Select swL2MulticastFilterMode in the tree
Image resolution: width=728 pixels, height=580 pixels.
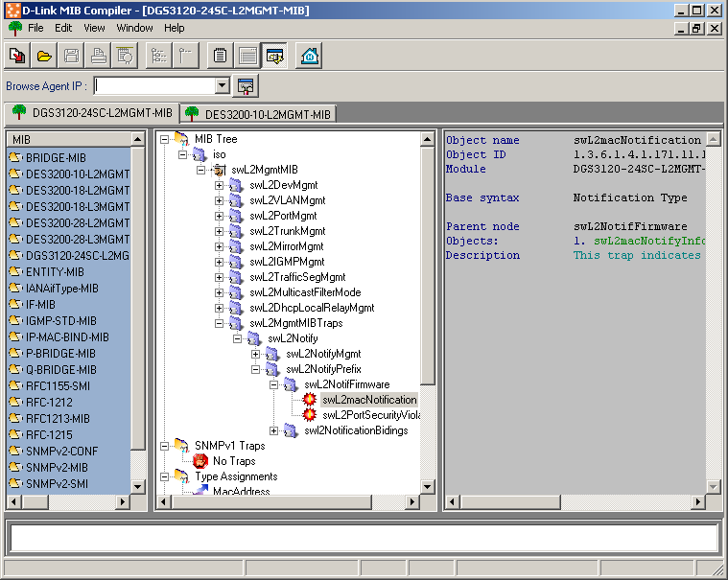pos(306,292)
